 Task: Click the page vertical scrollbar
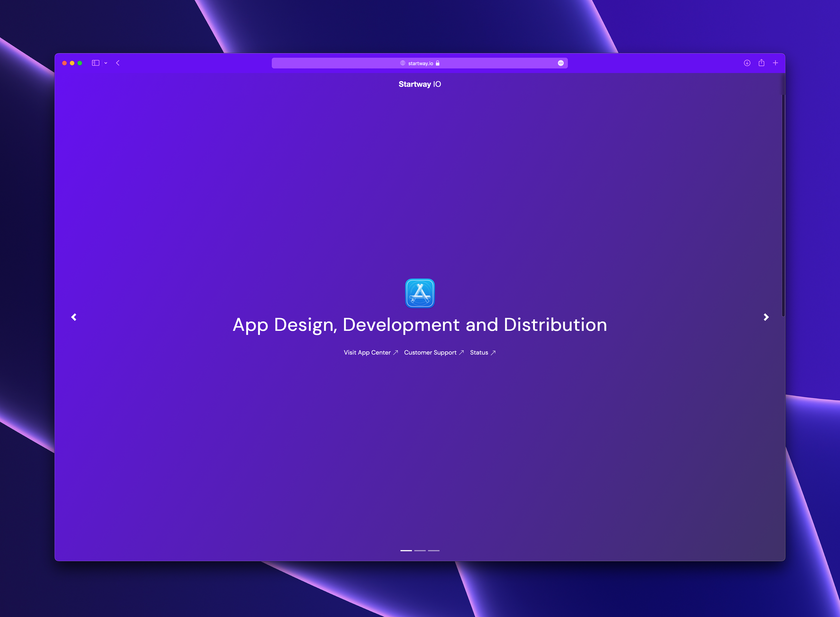tap(783, 206)
